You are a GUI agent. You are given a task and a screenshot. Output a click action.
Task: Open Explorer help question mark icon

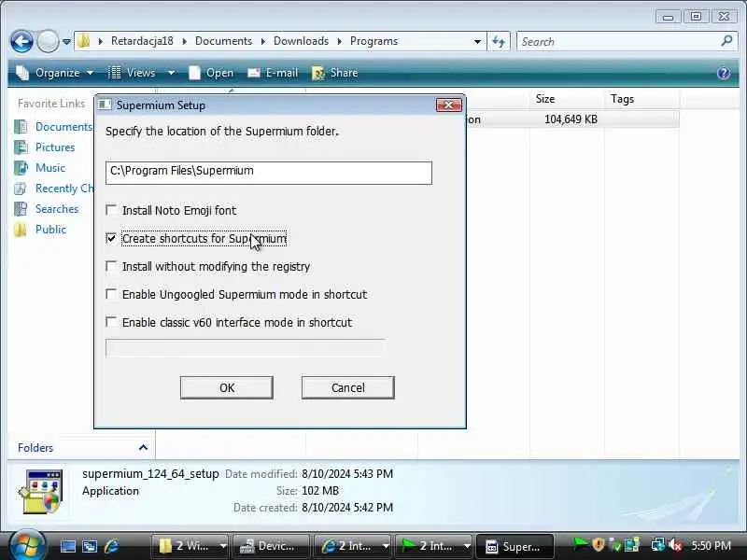tap(723, 73)
